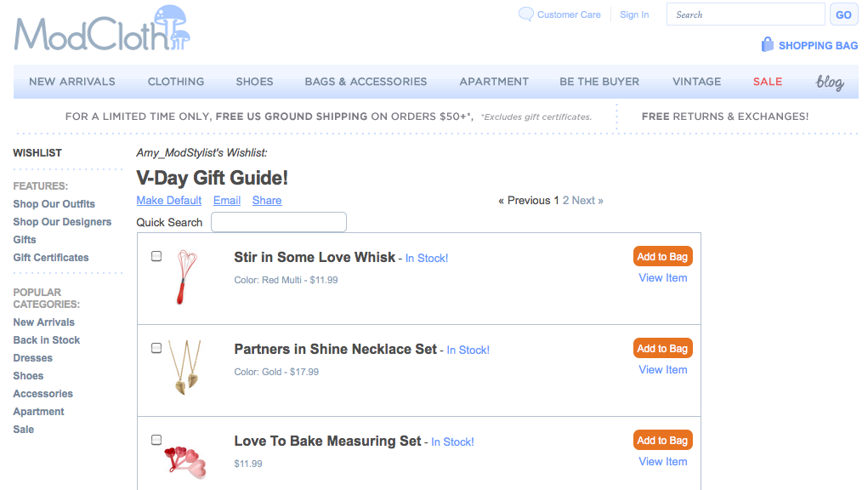Click the ModCloth mushroom logo
The height and width of the screenshot is (490, 868).
coord(102,28)
